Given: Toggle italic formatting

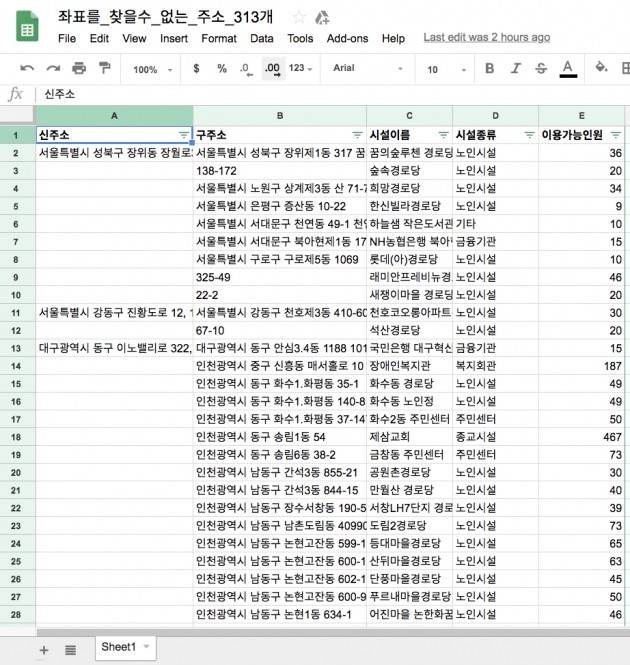Looking at the screenshot, I should (x=516, y=69).
